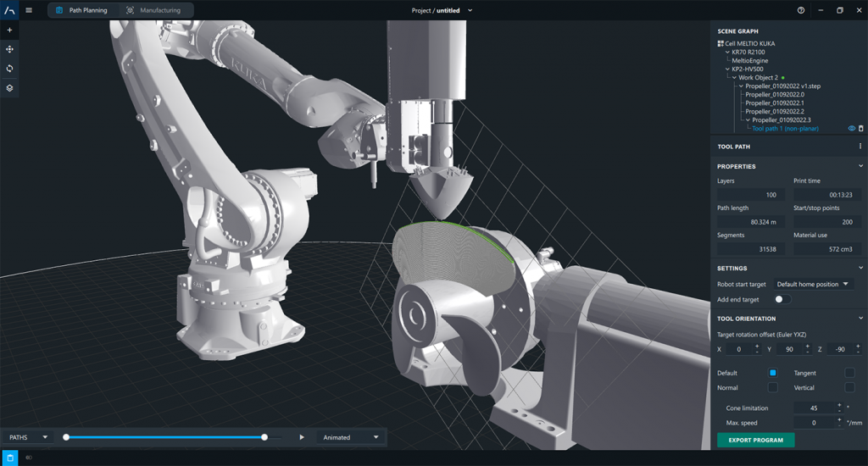Click the Cone limitation value field
This screenshot has height=466, width=868.
coord(813,408)
